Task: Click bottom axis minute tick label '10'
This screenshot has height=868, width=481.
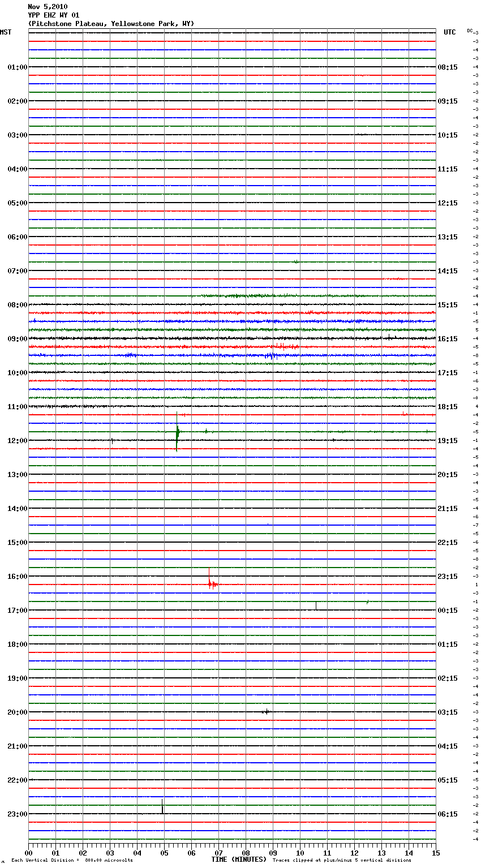Action: click(x=300, y=853)
